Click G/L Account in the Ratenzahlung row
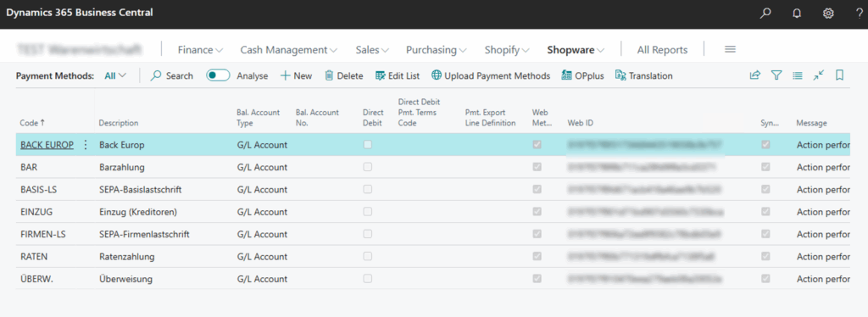The height and width of the screenshot is (317, 868). pos(262,257)
